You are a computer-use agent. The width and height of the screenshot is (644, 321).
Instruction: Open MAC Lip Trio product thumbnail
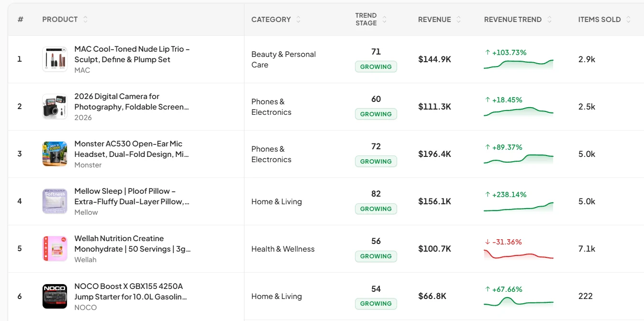(55, 59)
